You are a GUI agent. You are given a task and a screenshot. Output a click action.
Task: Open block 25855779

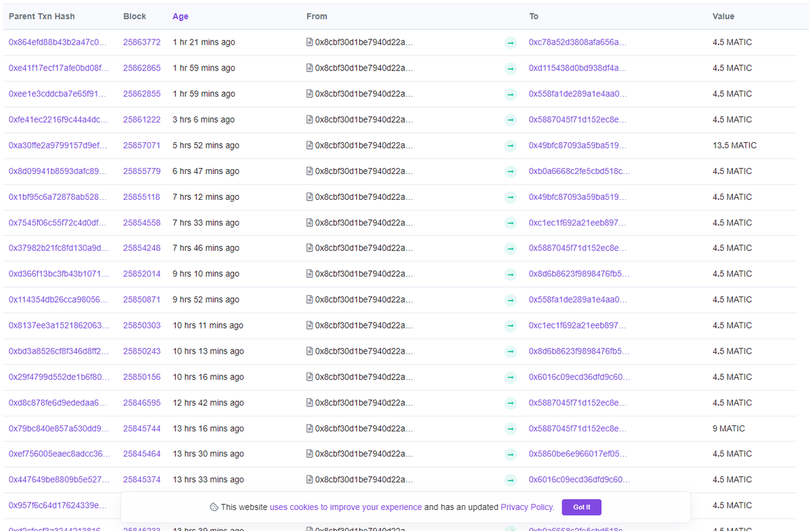tap(142, 171)
